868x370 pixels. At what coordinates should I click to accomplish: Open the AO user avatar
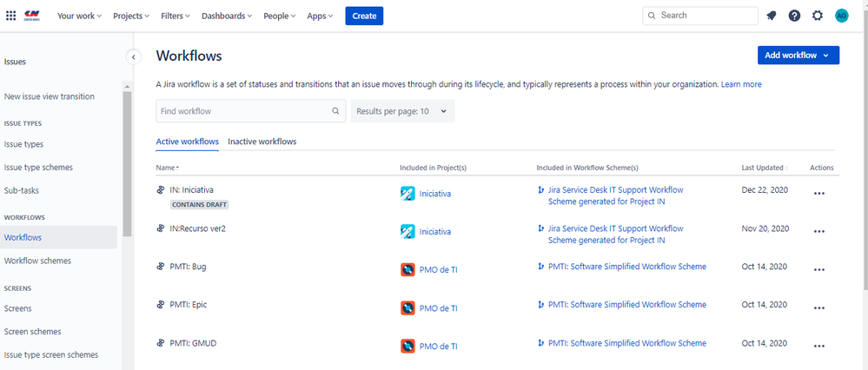point(841,16)
